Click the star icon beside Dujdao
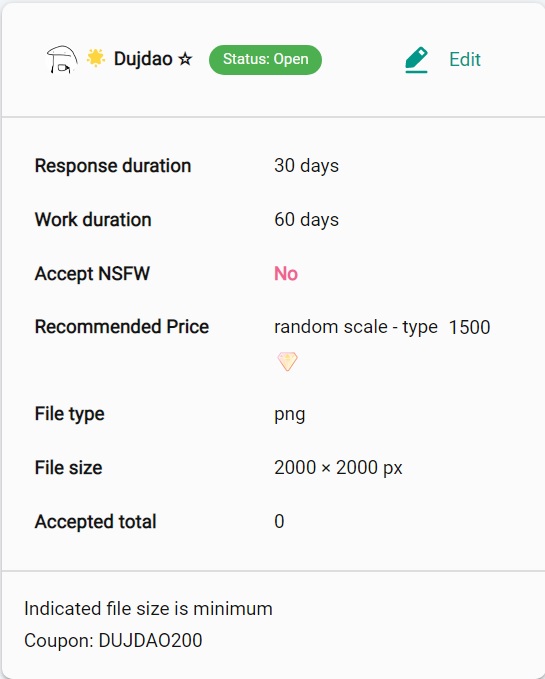545x679 pixels. [x=185, y=58]
